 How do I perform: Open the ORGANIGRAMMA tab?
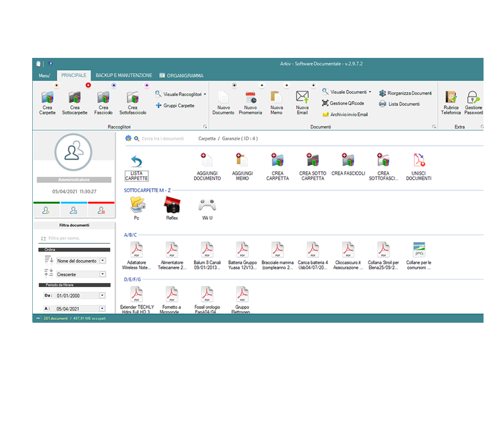coord(184,75)
